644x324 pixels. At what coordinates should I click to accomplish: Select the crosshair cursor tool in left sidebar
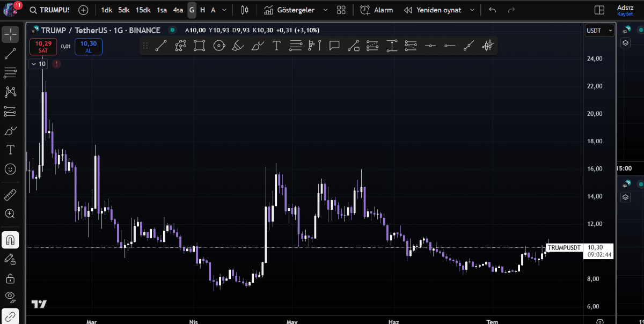pyautogui.click(x=10, y=34)
